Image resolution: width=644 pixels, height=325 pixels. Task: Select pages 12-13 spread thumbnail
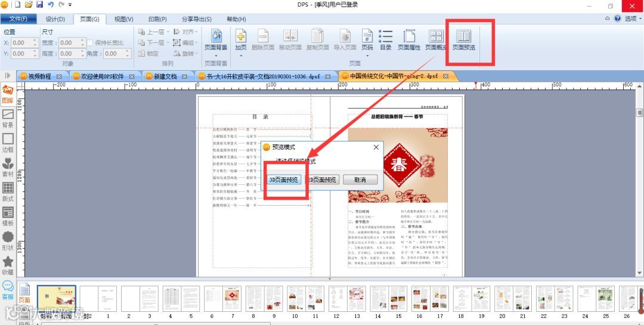point(347,298)
